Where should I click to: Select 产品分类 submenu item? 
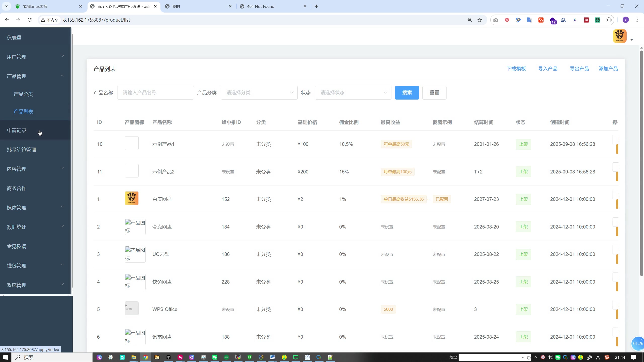point(35,94)
